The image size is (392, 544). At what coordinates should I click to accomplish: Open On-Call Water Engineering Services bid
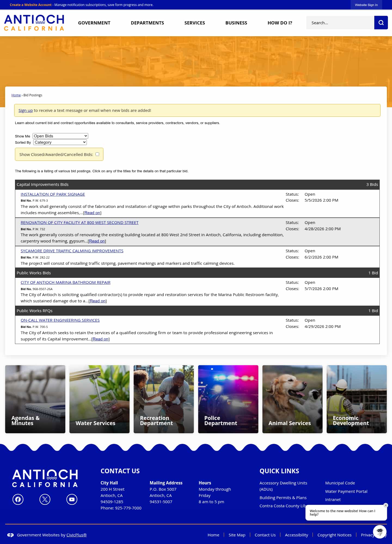click(x=60, y=320)
